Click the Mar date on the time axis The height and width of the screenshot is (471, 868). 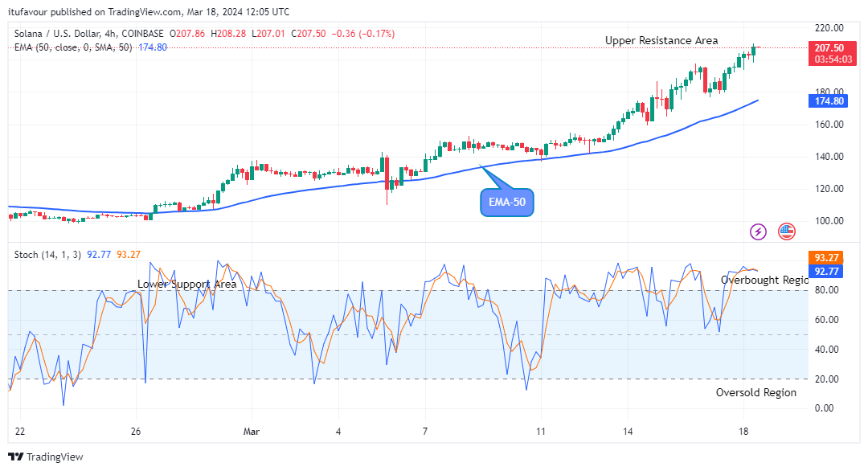tap(252, 432)
